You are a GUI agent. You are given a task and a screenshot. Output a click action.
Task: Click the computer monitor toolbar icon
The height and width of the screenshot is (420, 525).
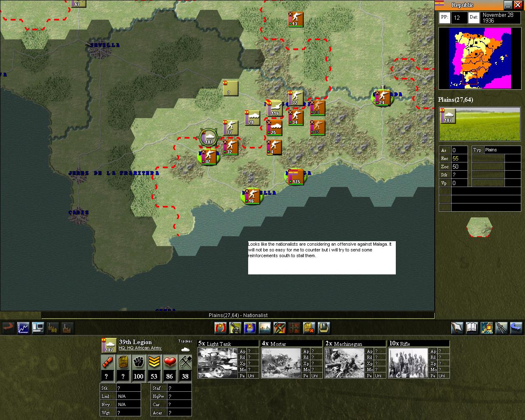tap(38, 328)
